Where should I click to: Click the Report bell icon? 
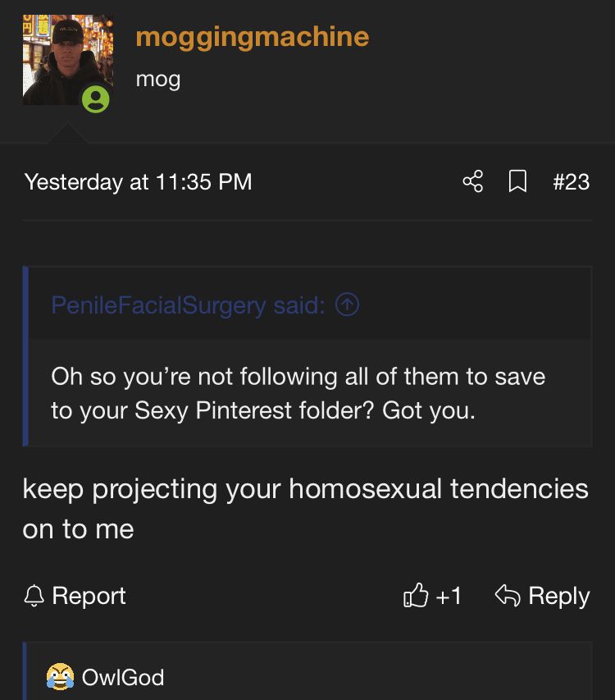coord(34,596)
